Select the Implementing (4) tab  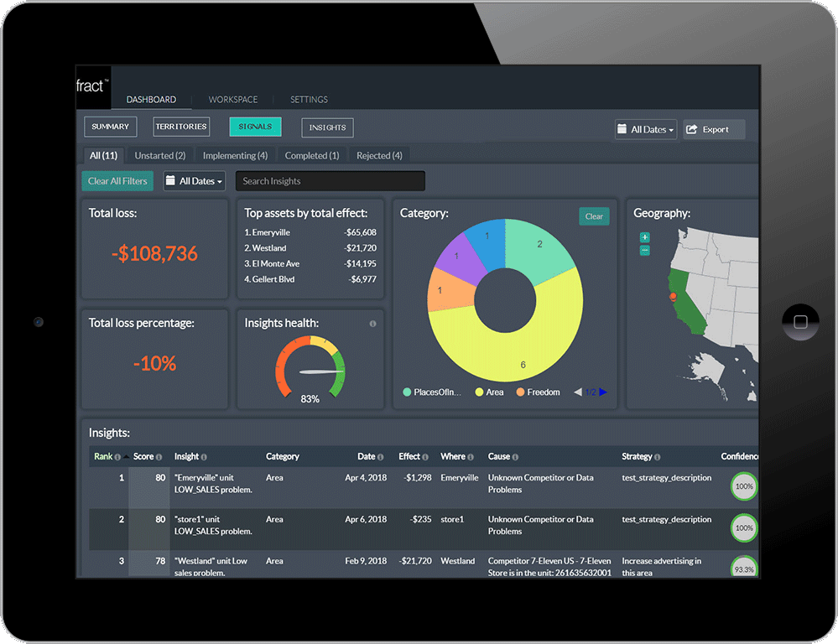coord(235,155)
